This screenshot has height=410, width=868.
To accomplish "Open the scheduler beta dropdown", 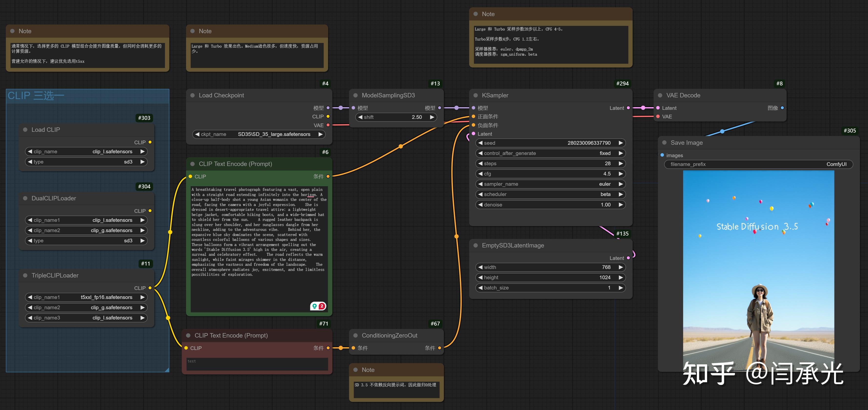I will (550, 195).
